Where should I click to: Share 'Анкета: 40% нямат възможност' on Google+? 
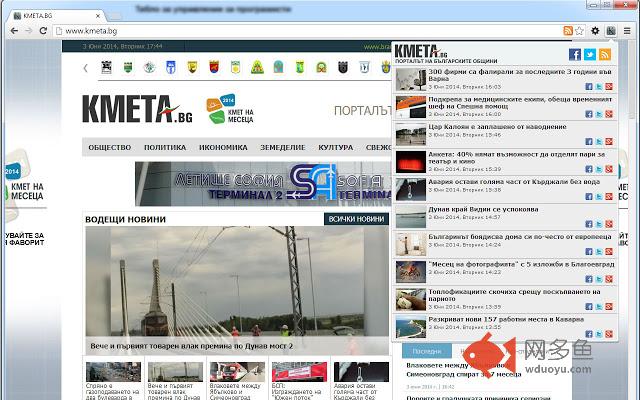(x=609, y=169)
